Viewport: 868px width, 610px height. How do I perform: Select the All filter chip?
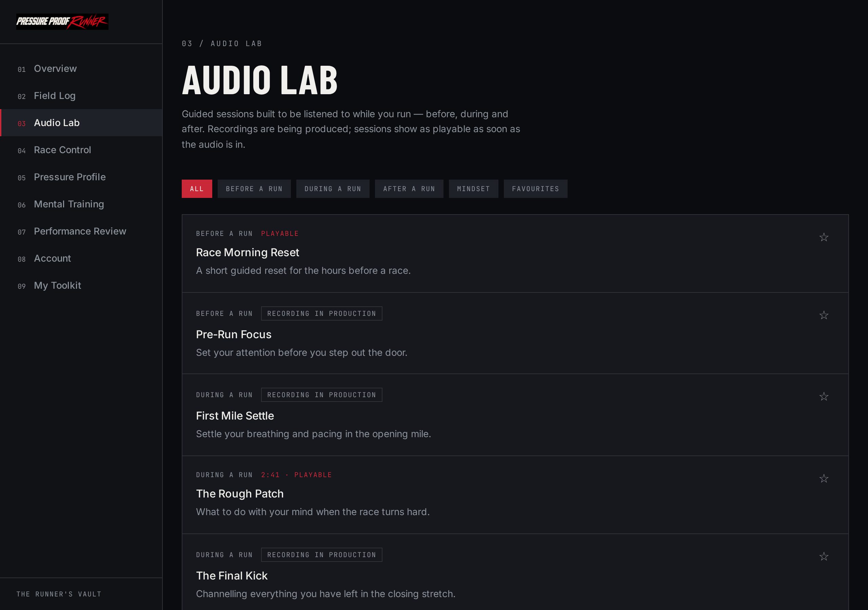[x=197, y=189]
